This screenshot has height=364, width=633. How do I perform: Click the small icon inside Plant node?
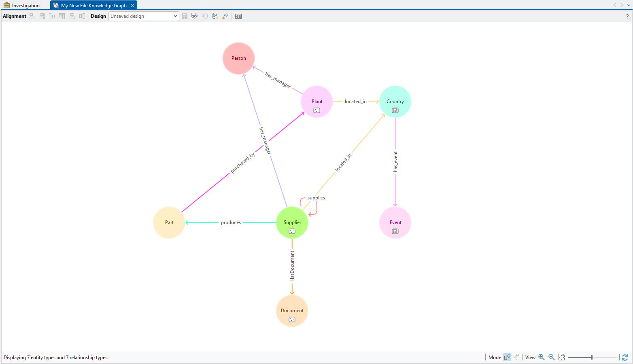click(317, 110)
